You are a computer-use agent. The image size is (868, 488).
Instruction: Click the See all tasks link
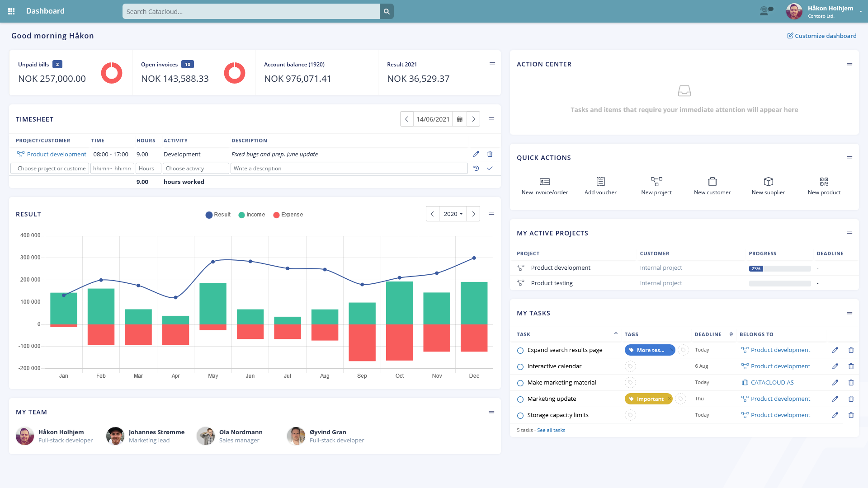551,430
